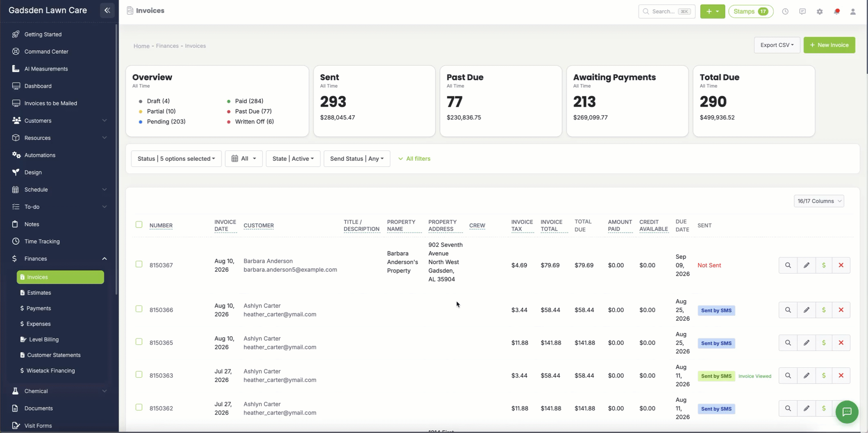This screenshot has width=868, height=433.
Task: Open Estimates in the Finances submenu
Action: point(39,293)
